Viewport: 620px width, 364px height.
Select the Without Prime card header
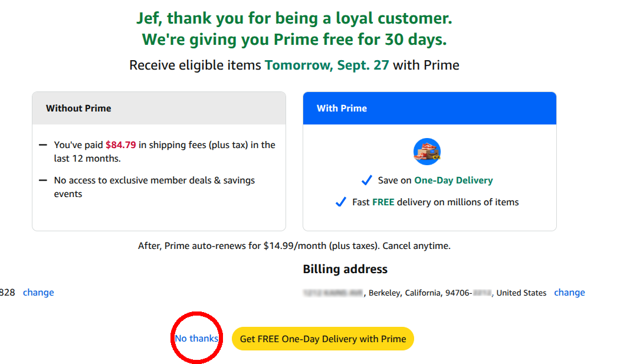159,109
